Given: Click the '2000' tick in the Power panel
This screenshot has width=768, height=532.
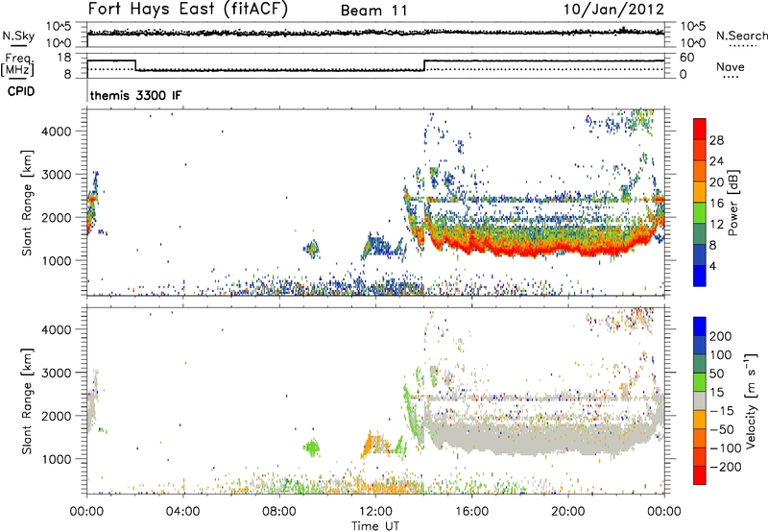Looking at the screenshot, I should coord(56,217).
